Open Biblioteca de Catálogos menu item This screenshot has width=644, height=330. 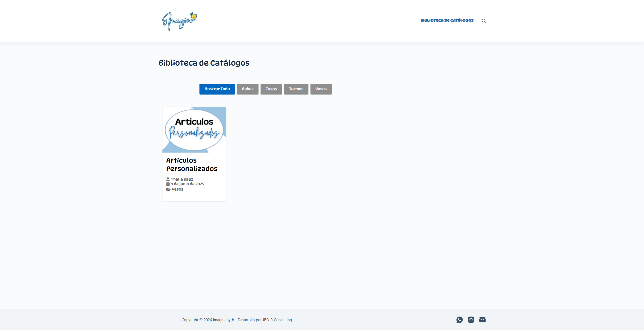[x=447, y=21]
